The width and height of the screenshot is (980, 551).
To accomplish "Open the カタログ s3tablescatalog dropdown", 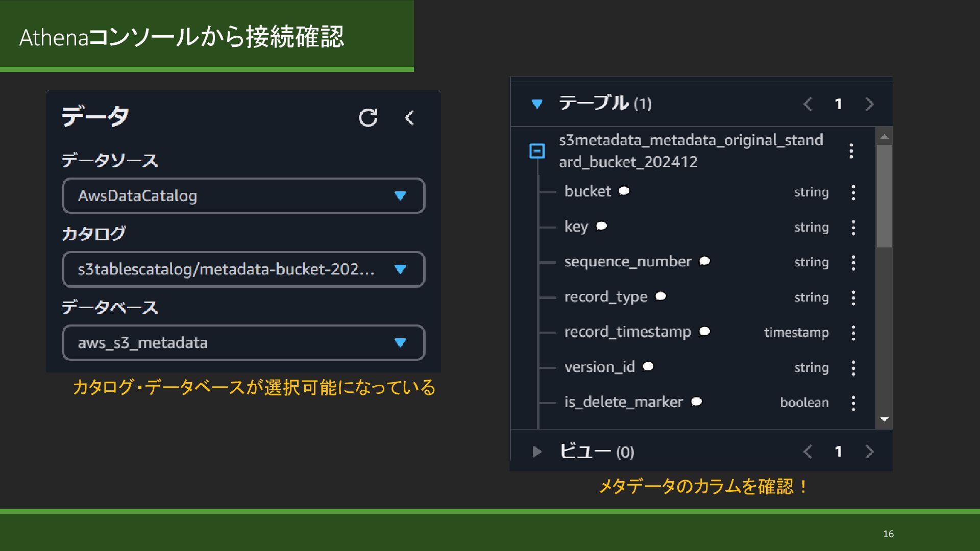I will (243, 269).
